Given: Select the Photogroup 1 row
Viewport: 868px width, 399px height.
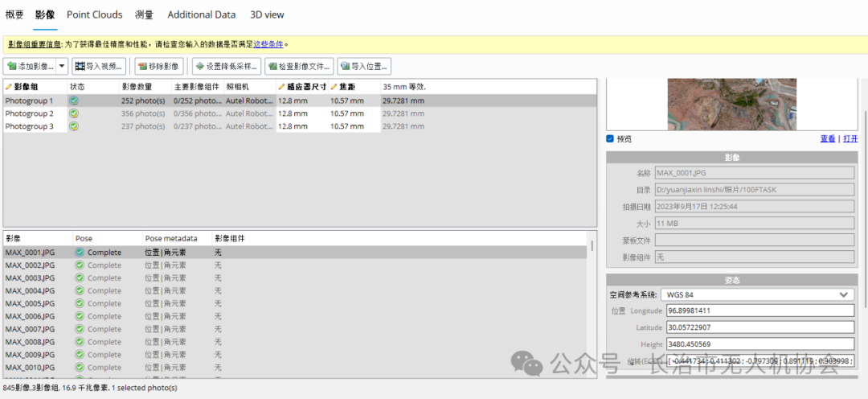Looking at the screenshot, I should pyautogui.click(x=300, y=101).
